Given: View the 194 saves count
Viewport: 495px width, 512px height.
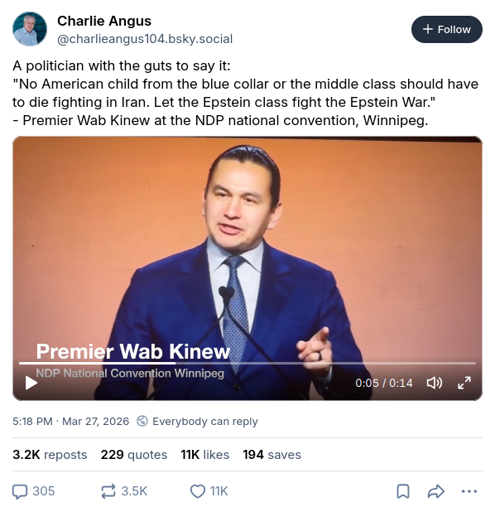Looking at the screenshot, I should coord(272,455).
